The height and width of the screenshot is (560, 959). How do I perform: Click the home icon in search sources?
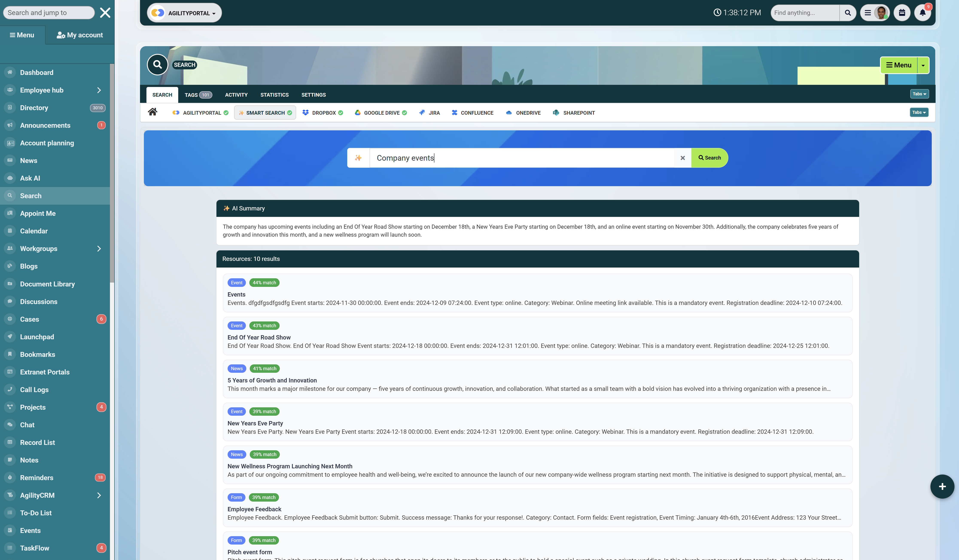point(153,112)
